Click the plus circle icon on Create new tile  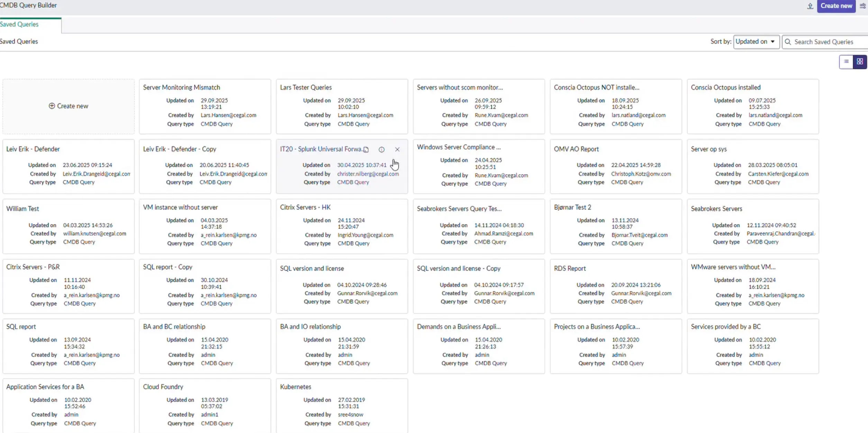(x=52, y=106)
